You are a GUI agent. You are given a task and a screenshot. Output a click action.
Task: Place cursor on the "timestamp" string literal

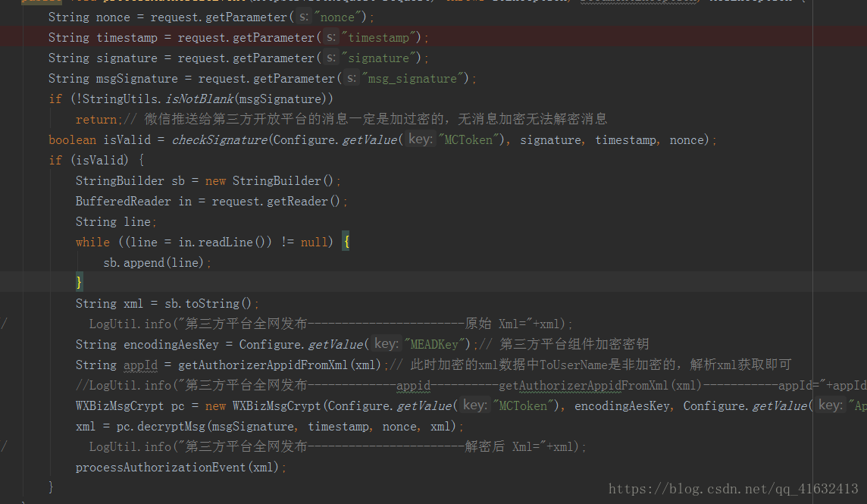[x=378, y=38]
